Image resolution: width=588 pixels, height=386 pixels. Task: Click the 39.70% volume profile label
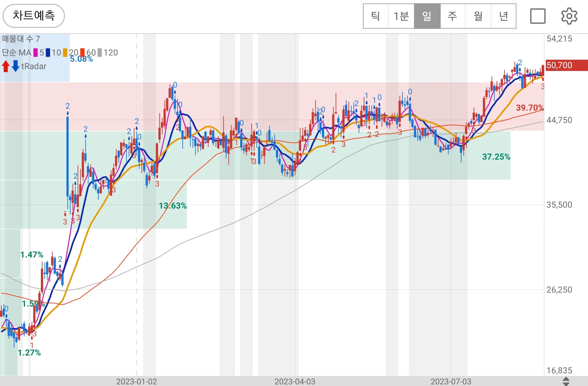pos(530,108)
